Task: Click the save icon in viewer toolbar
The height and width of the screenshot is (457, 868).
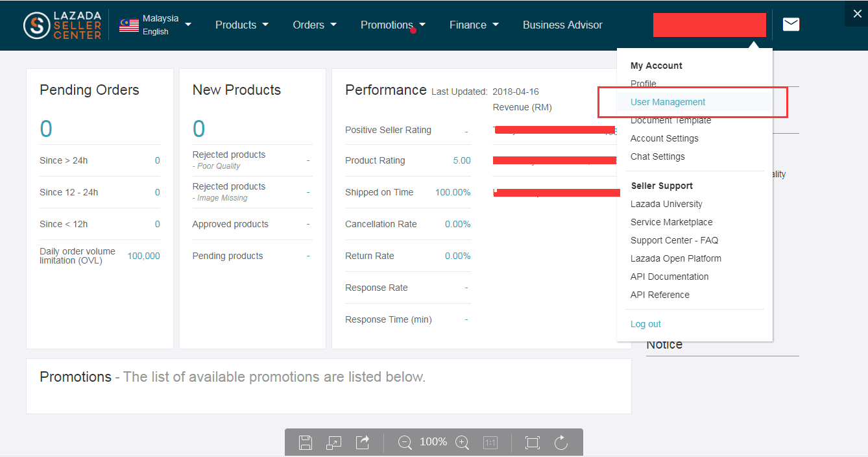Action: click(x=306, y=442)
